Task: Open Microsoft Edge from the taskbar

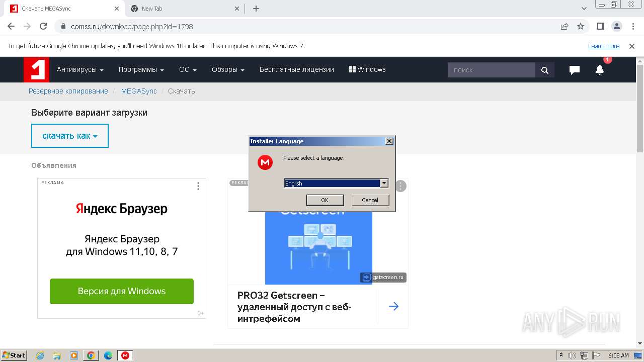Action: tap(108, 355)
